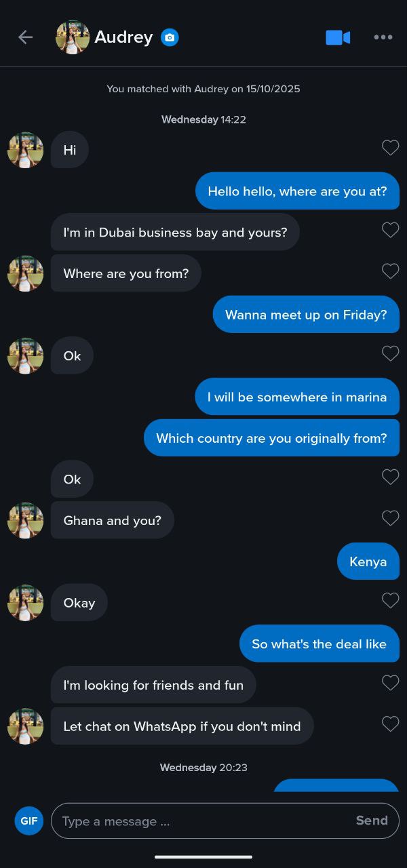Tap Audrey's name in the header
This screenshot has height=868, width=407.
click(123, 37)
